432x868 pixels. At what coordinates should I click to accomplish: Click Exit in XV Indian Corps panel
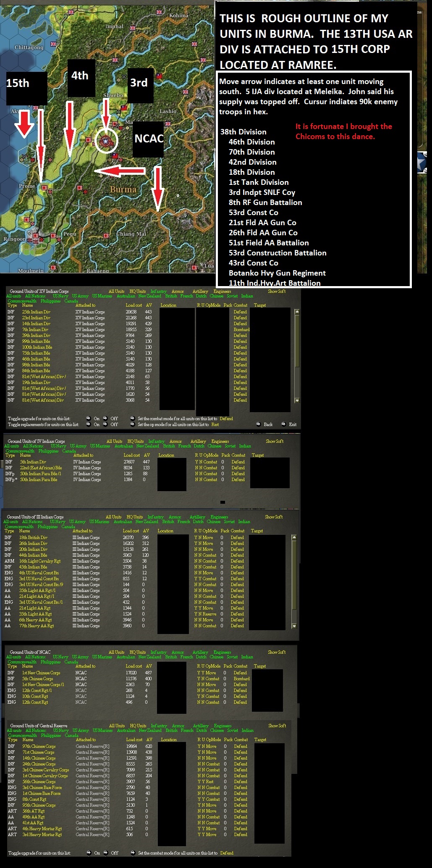[x=293, y=424]
